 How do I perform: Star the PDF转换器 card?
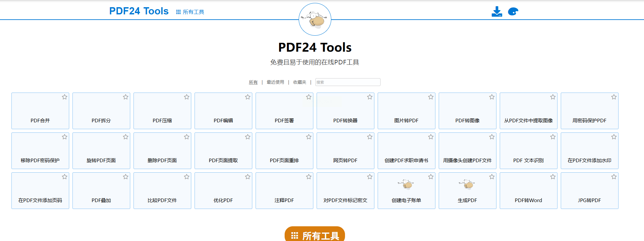(370, 97)
